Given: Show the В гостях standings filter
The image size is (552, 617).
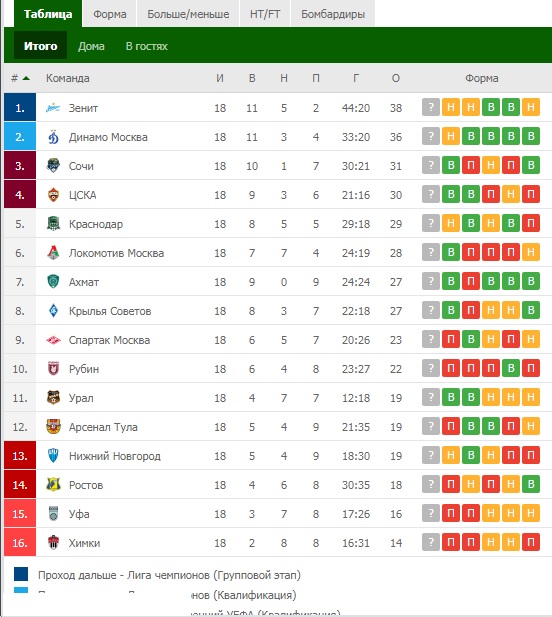Looking at the screenshot, I should click(x=147, y=46).
